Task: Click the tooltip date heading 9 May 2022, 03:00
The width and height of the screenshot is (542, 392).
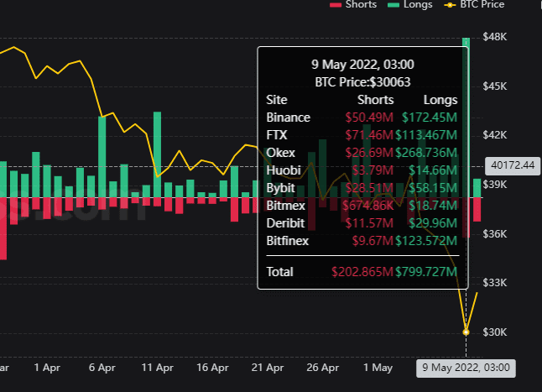Action: point(362,65)
